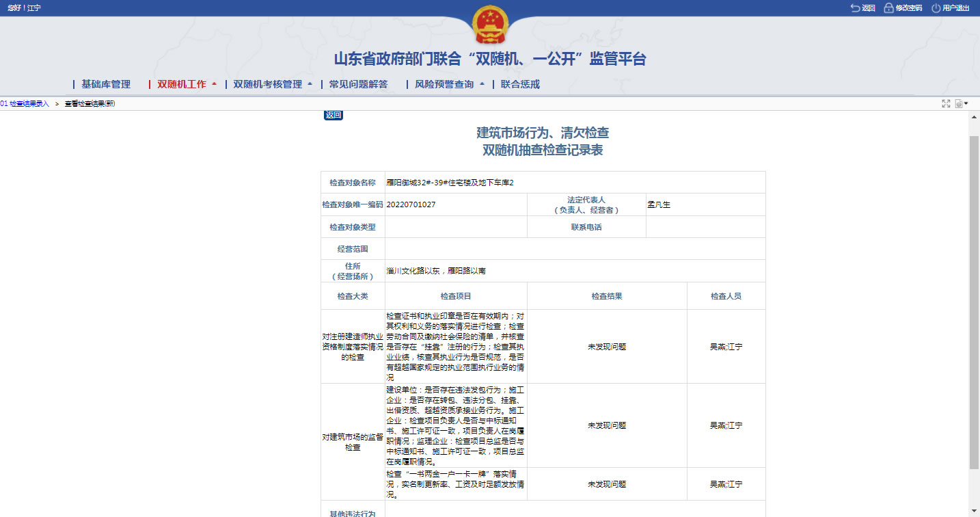Click 建筑市场行为、清欠检查 title

pos(543,133)
